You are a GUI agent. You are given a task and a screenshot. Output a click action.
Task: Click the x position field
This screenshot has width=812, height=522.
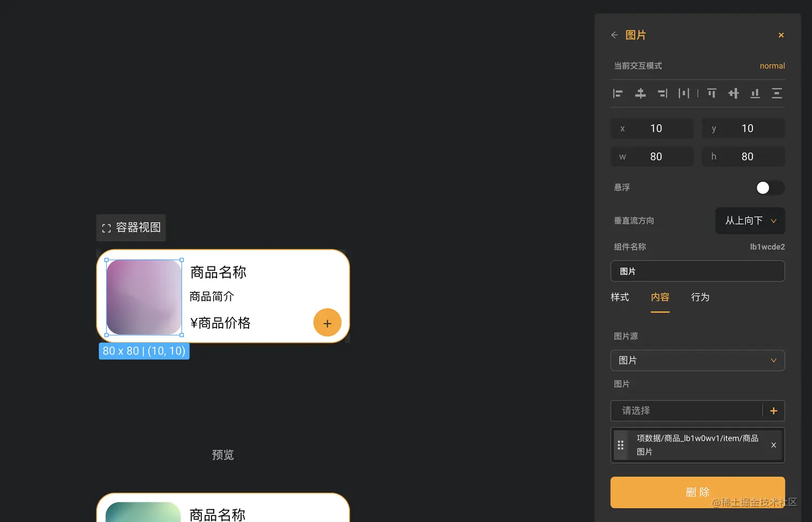coord(652,128)
